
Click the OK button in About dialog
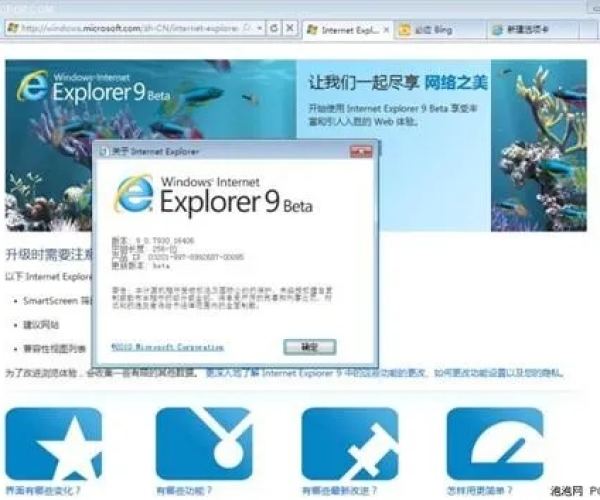click(310, 347)
